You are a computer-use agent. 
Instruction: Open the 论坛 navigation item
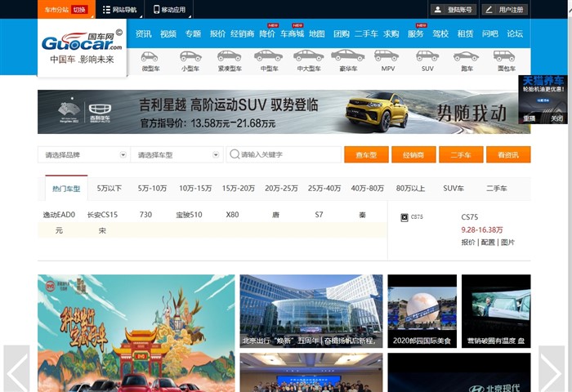tap(515, 34)
